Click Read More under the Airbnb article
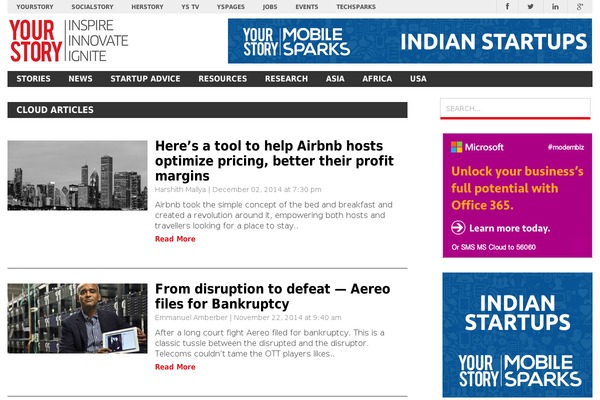Screen dimensions: 600x400 pyautogui.click(x=175, y=239)
